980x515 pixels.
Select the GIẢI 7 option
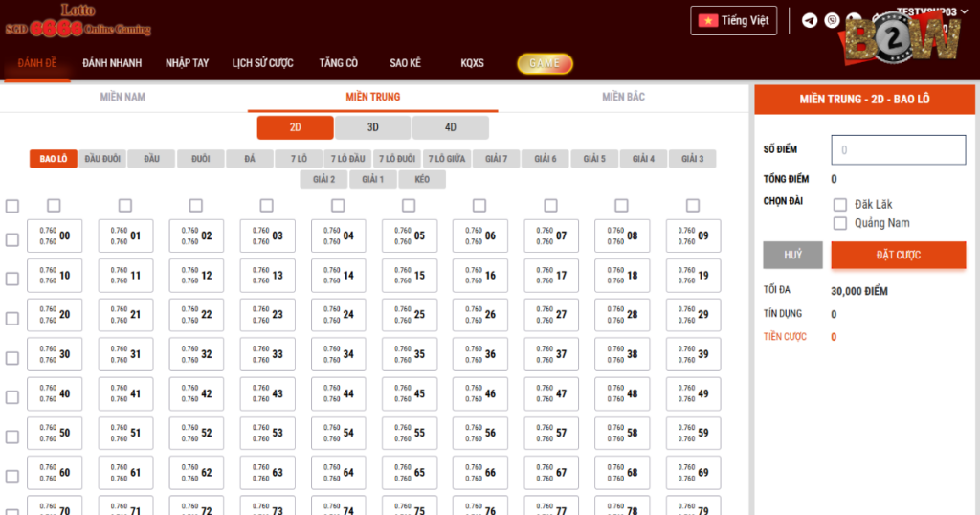(497, 159)
